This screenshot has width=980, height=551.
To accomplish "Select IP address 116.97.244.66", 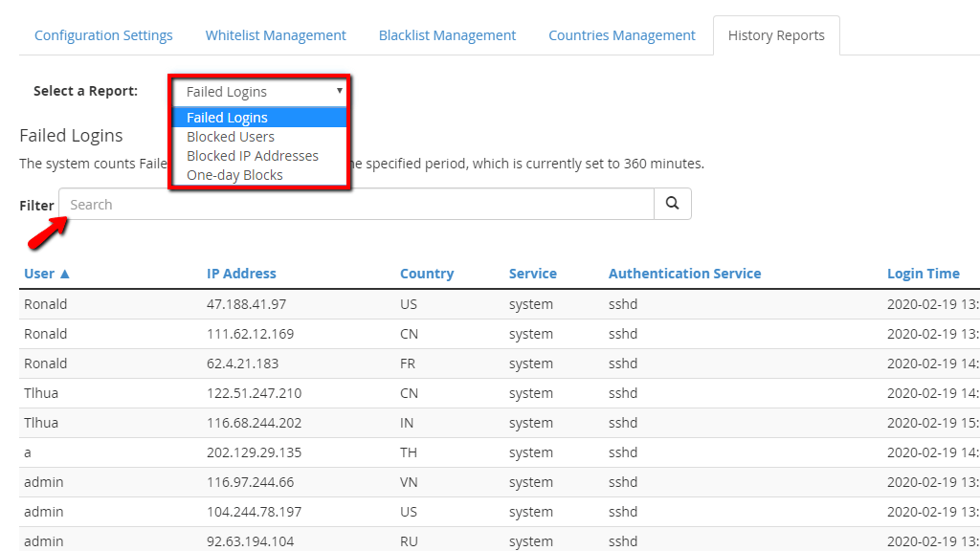I will (x=250, y=482).
